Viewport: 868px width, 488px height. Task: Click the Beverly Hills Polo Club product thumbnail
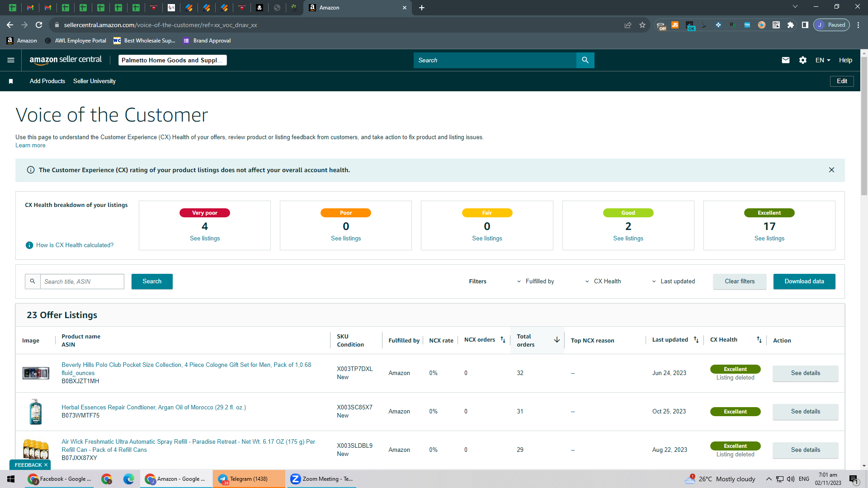coord(36,373)
